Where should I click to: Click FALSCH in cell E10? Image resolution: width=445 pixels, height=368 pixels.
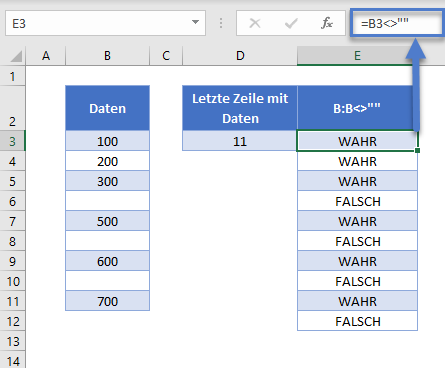point(358,281)
